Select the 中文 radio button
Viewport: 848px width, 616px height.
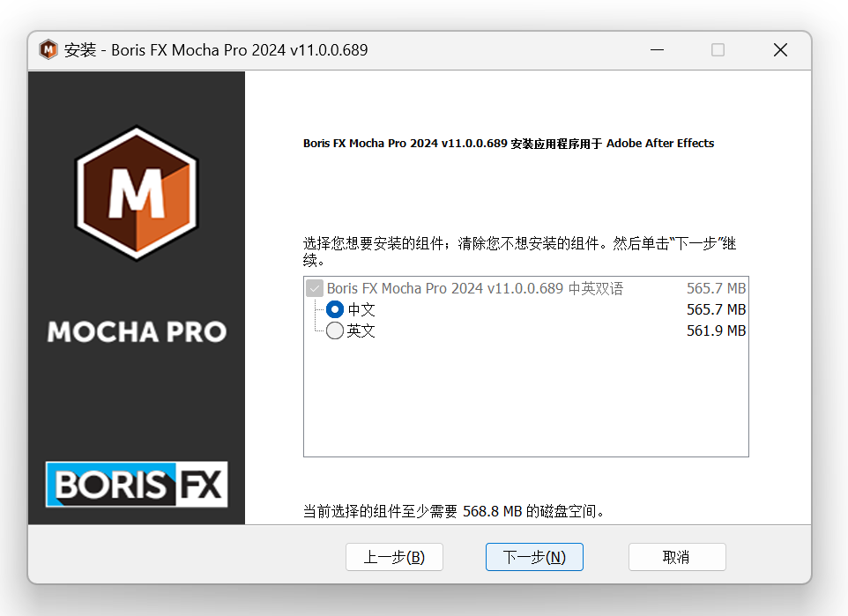[x=335, y=309]
